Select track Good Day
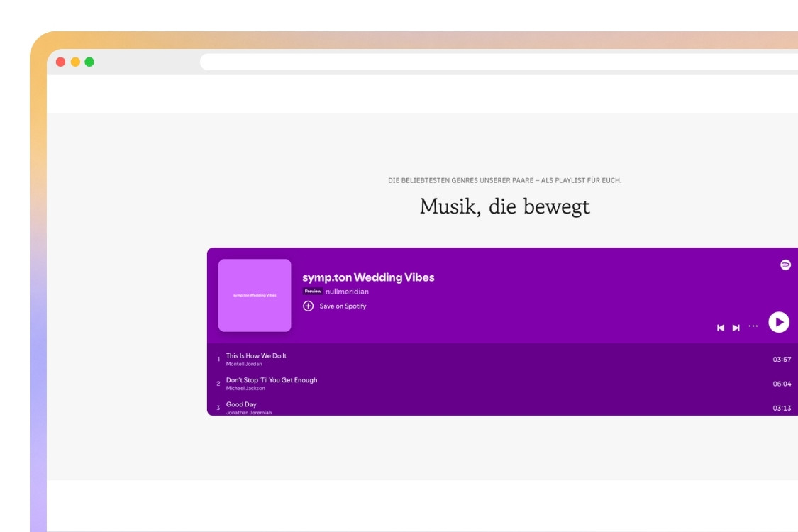 point(241,404)
